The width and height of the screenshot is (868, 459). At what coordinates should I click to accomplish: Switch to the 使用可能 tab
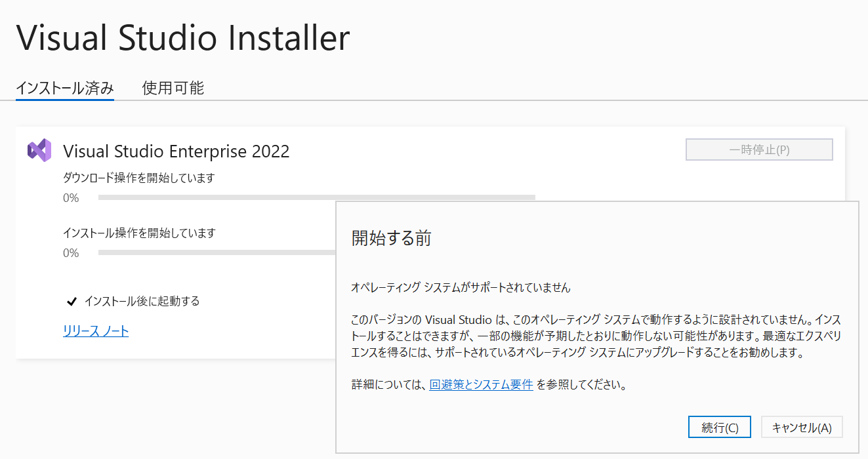click(x=173, y=89)
